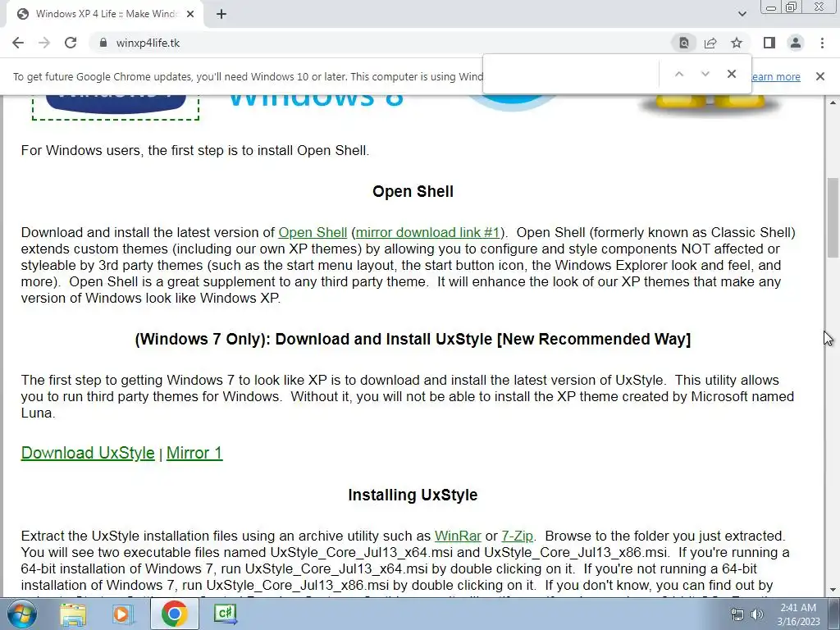Viewport: 840px width, 630px height.
Task: Click the Chrome taskbar icon
Action: pyautogui.click(x=174, y=614)
